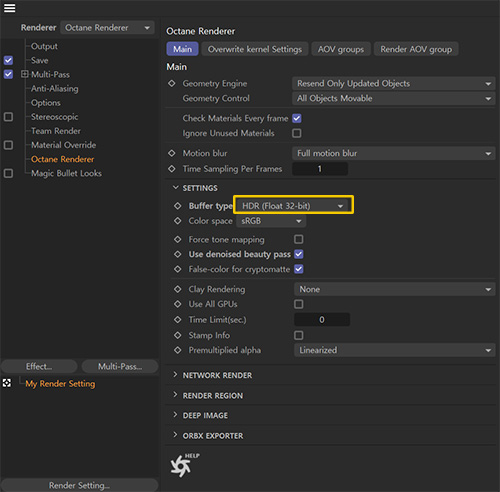Image resolution: width=500 pixels, height=492 pixels.
Task: Click the My Render Setting target icon
Action: (7, 383)
